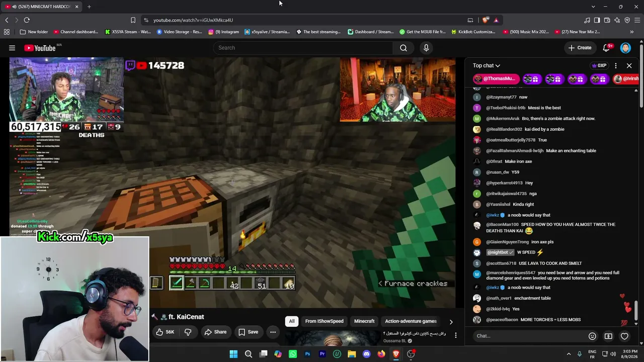Click the Brave Shields icon

click(x=485, y=20)
